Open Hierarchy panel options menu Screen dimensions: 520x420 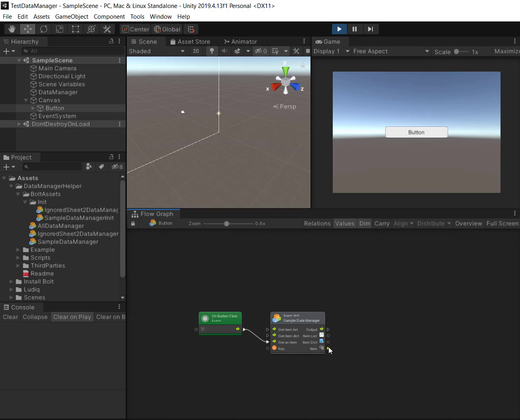click(119, 41)
